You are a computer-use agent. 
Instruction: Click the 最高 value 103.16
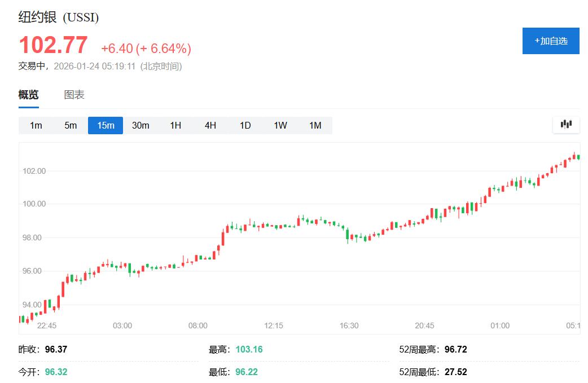[249, 350]
